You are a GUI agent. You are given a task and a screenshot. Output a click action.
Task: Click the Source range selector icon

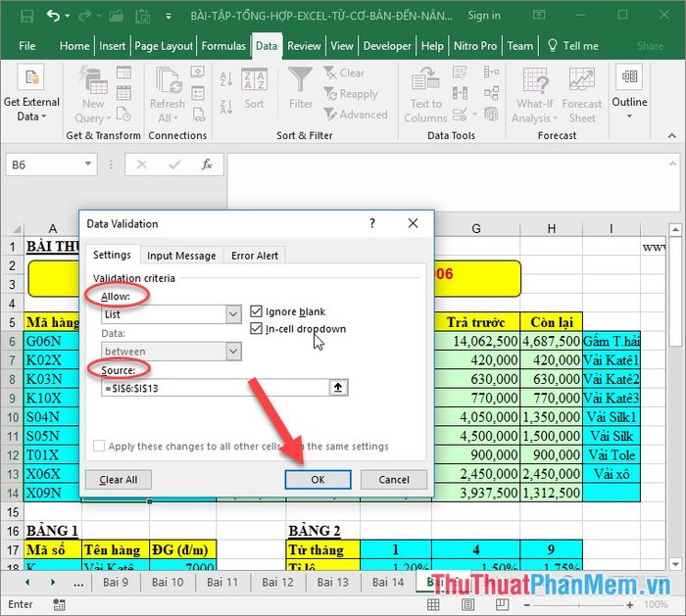(x=338, y=388)
